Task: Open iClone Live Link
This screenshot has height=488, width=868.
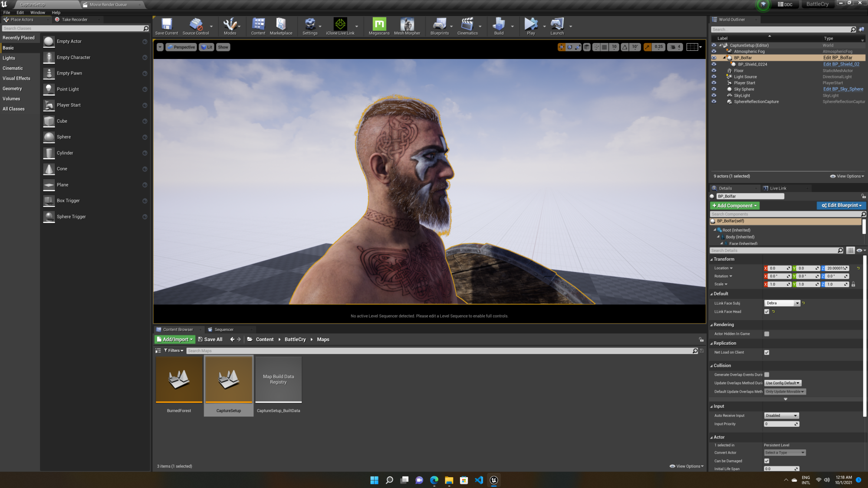Action: [340, 26]
